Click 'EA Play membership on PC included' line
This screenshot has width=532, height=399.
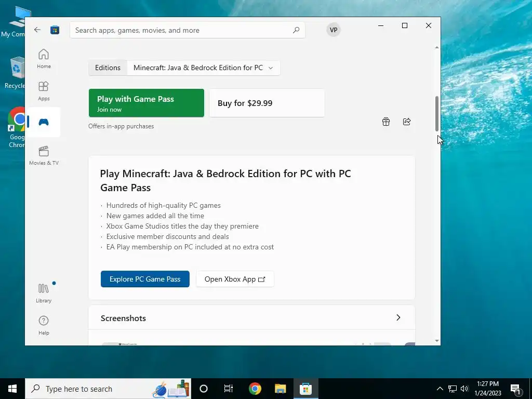(190, 247)
